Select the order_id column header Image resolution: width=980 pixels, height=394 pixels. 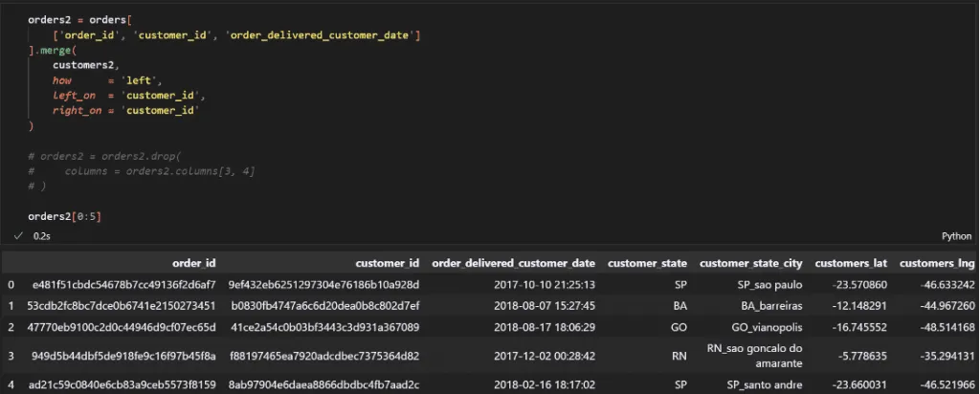coord(193,264)
